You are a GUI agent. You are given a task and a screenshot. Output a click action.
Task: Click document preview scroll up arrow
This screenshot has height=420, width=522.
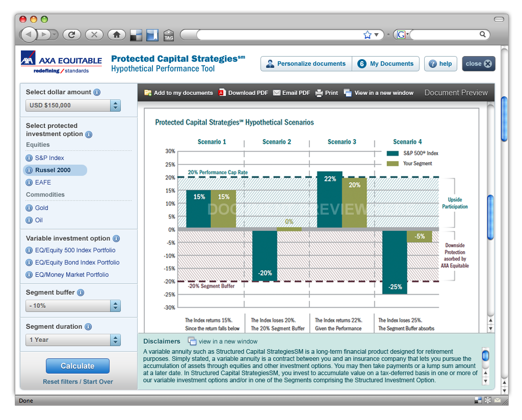pos(490,320)
